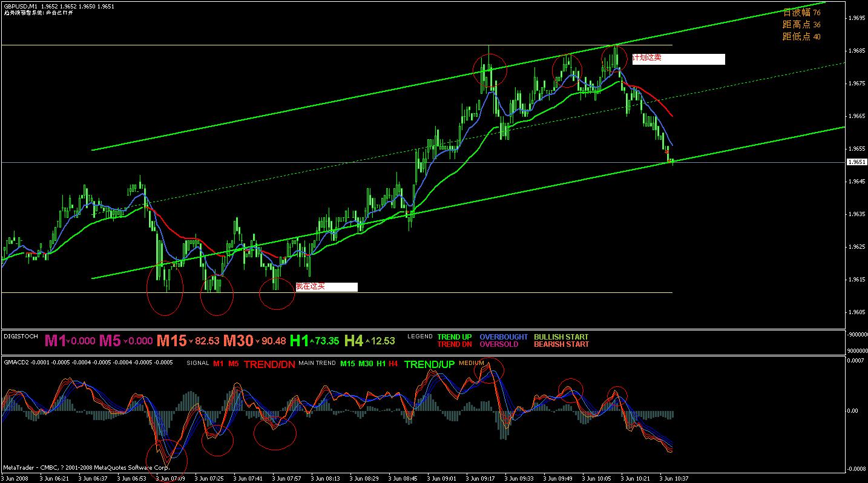Image resolution: width=868 pixels, height=483 pixels.
Task: Click the 日波幅 76 daily range label
Action: (x=801, y=13)
